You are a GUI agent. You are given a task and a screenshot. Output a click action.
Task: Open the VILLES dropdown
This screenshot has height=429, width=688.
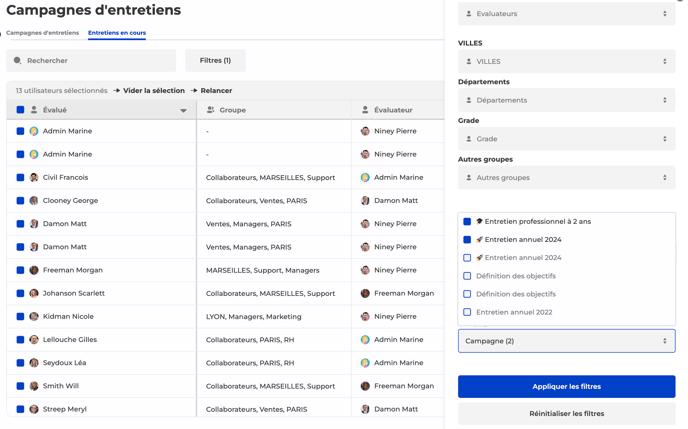pos(566,62)
